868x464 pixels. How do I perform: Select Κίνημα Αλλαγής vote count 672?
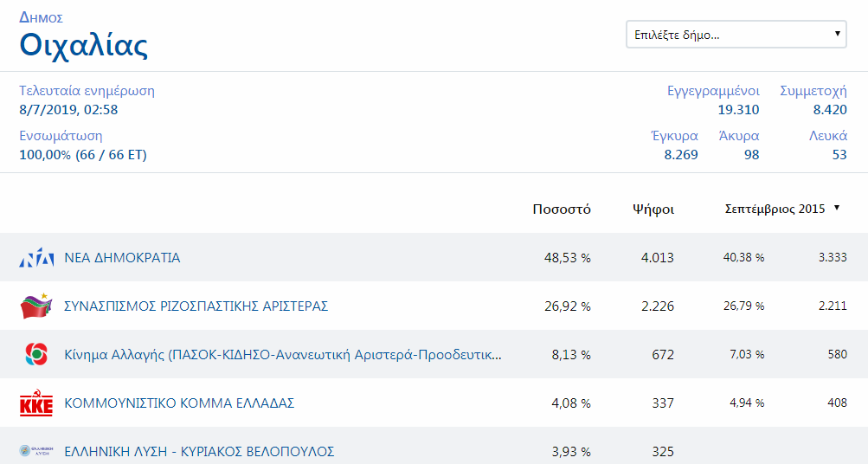tap(663, 354)
